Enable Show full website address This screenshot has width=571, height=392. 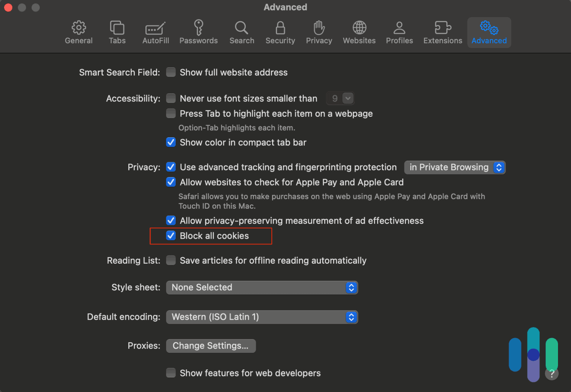point(171,72)
